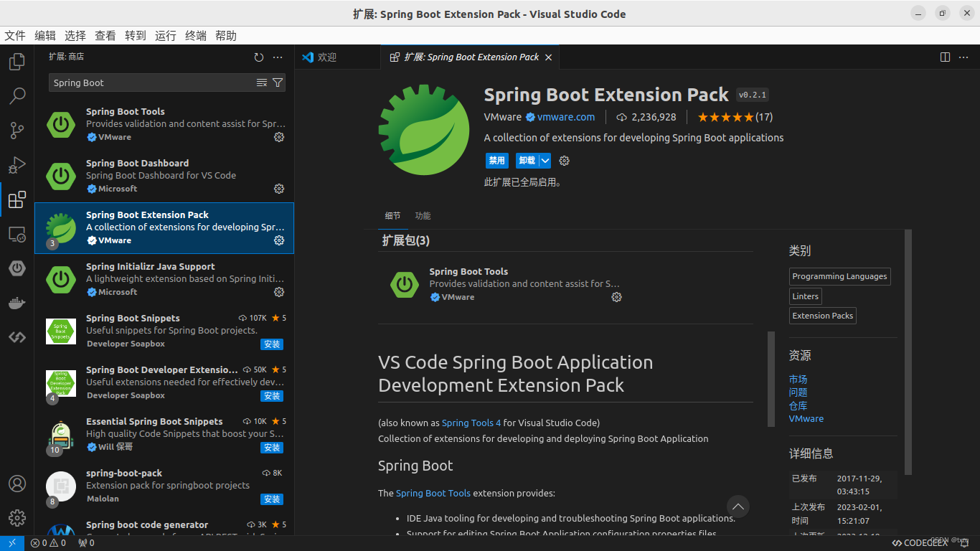
Task: Open the vmware.com publisher link
Action: (566, 117)
